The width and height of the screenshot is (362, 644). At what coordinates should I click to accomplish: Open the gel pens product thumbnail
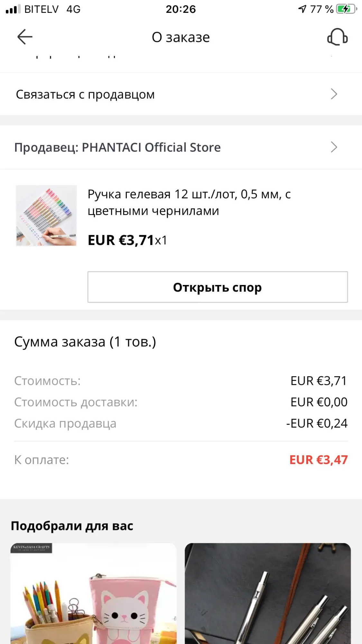(46, 215)
